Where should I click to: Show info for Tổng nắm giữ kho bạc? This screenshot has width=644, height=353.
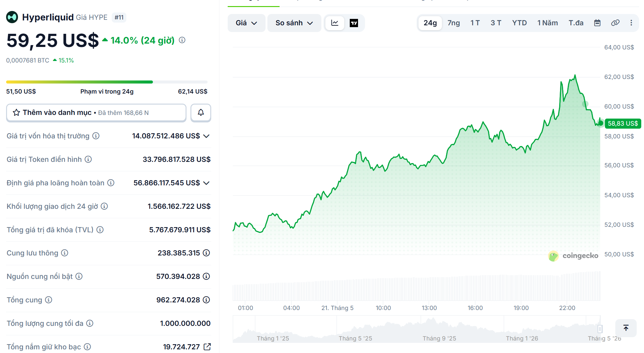click(x=87, y=347)
